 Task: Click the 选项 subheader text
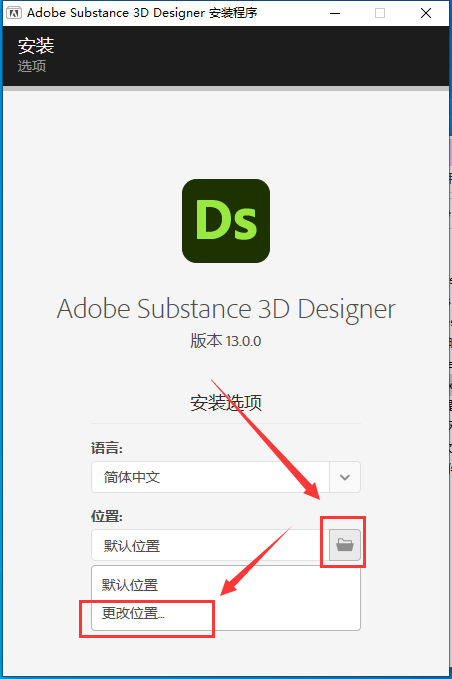[x=32, y=66]
